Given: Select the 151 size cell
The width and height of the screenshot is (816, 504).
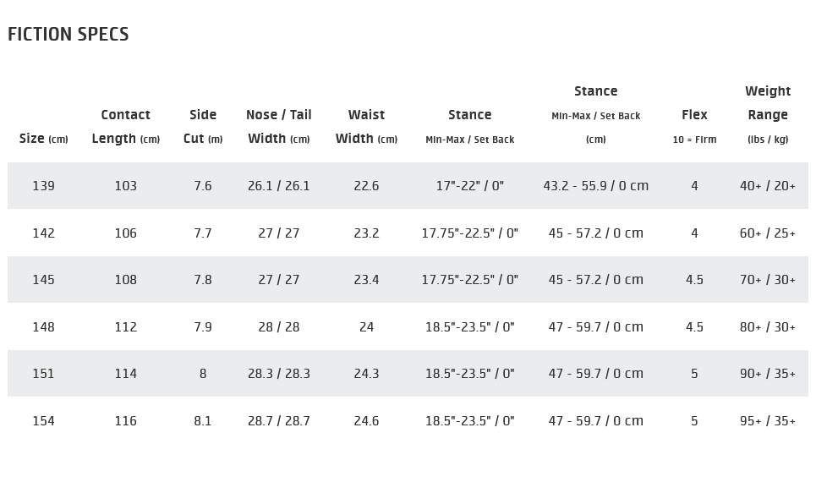Looking at the screenshot, I should tap(43, 374).
